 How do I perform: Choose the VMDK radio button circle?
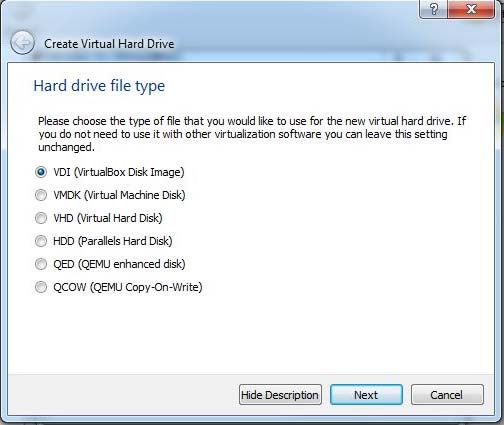(41, 195)
